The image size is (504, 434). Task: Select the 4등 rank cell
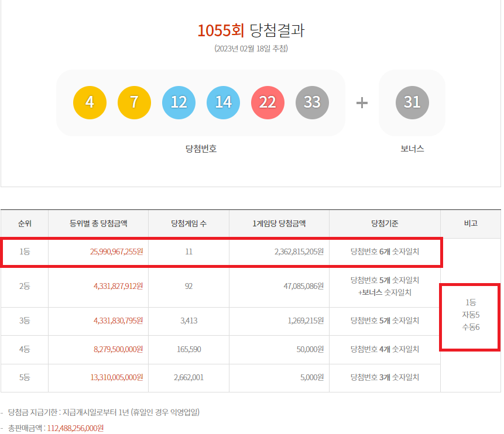coord(25,349)
